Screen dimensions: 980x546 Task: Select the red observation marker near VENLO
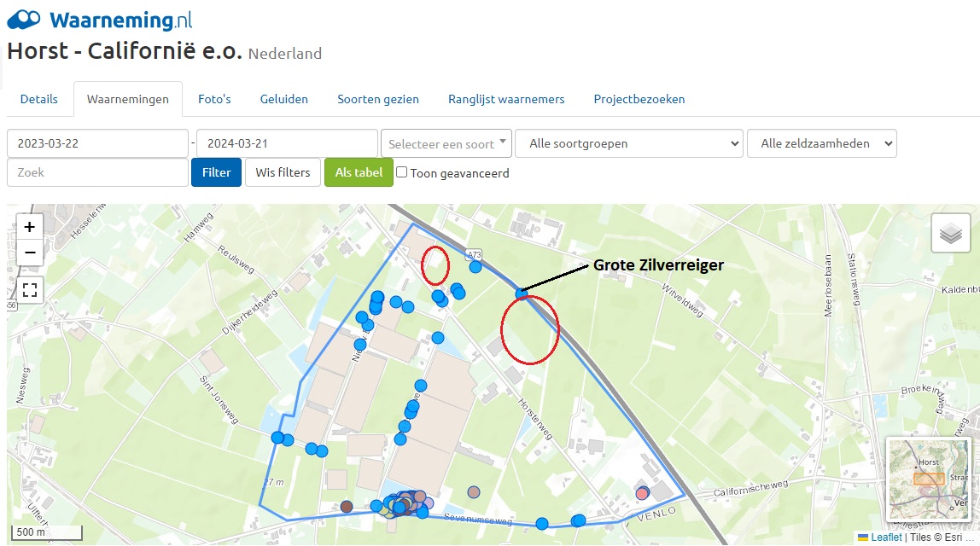tap(641, 492)
